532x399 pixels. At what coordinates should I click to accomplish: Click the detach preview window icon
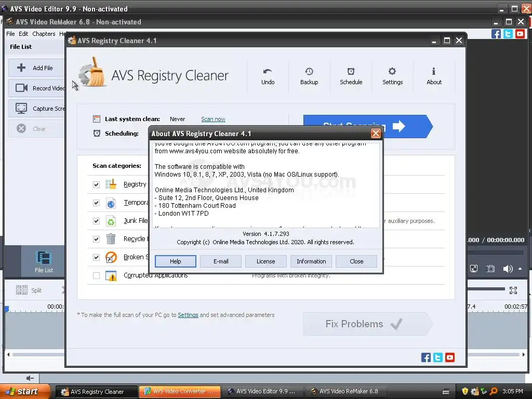coord(474,269)
